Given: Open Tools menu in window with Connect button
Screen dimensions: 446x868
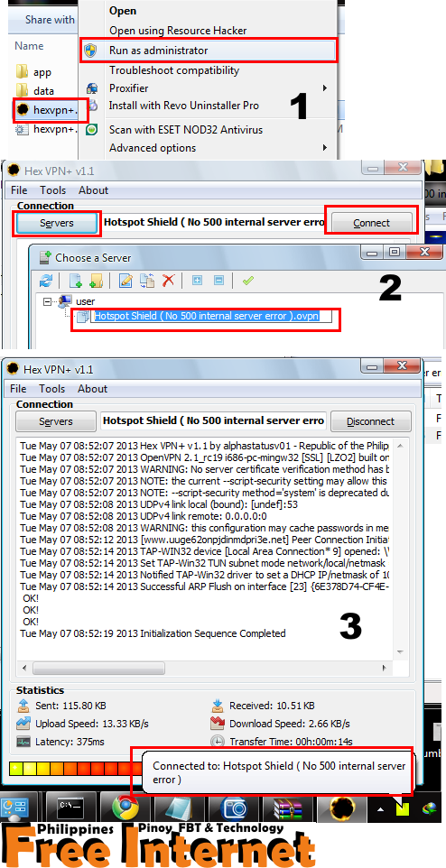Looking at the screenshot, I should click(52, 190).
